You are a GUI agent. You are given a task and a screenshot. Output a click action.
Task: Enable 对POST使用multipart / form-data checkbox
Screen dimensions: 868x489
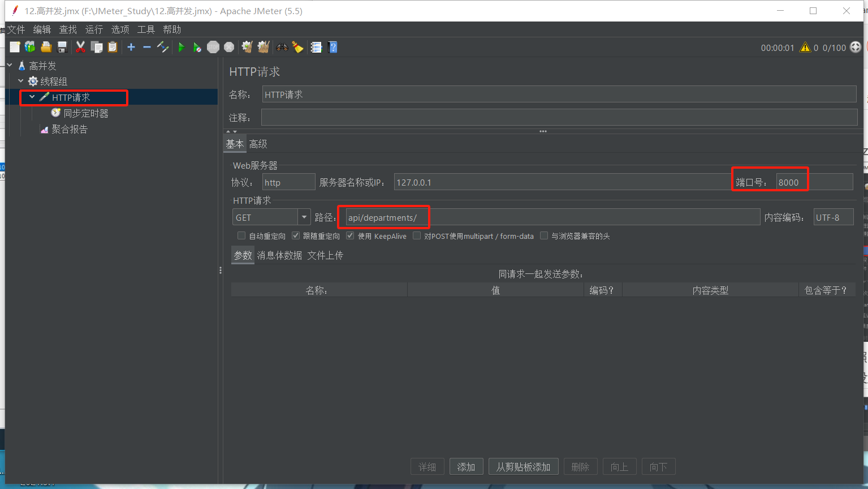coord(417,235)
